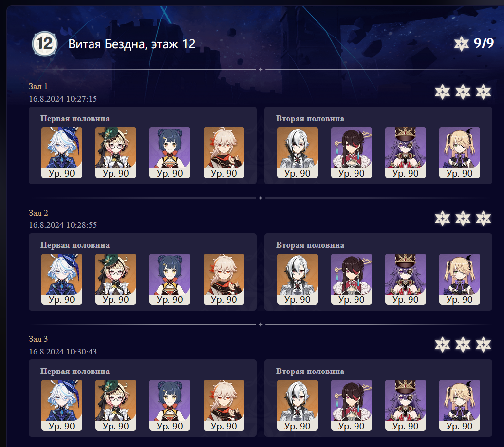Image resolution: width=504 pixels, height=447 pixels.
Task: Select Arlecchino portrait in Зал 1 second half
Action: point(298,152)
